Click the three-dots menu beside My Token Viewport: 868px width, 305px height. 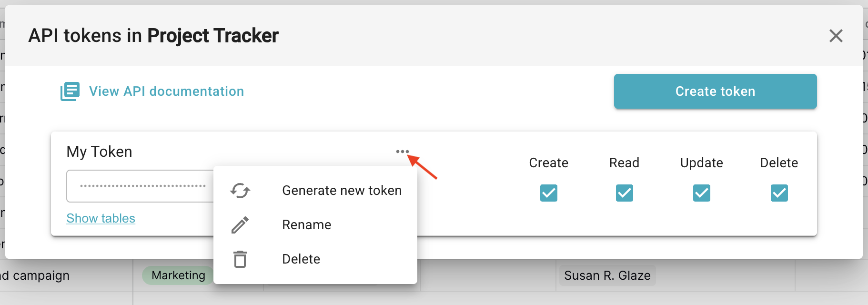click(x=402, y=152)
